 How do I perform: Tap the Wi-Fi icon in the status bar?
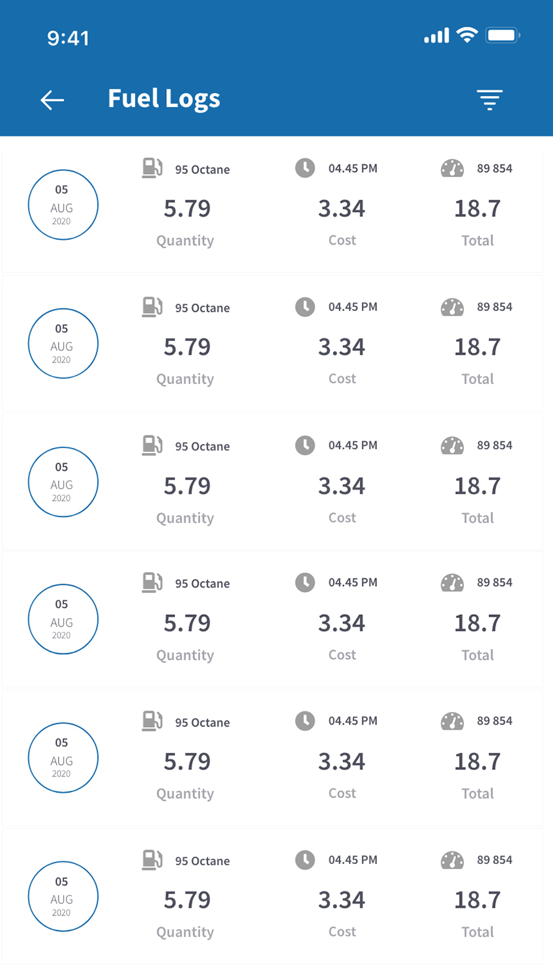click(467, 35)
